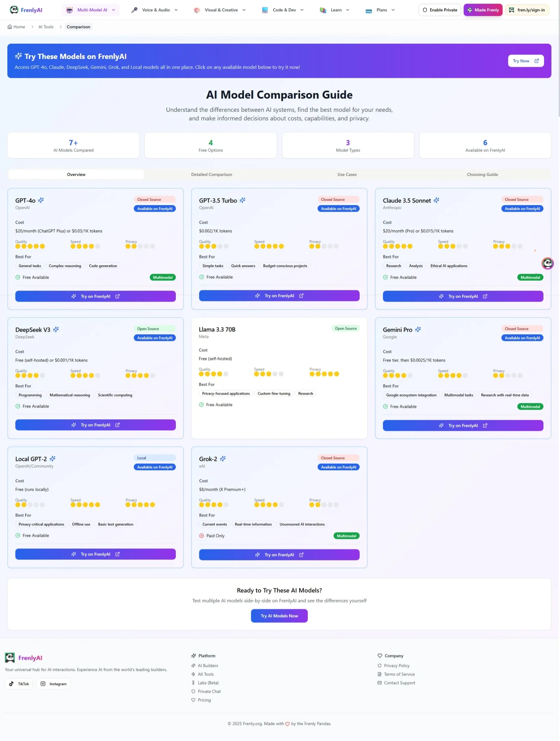Click the Open Source badge on Llama 3.3 70B
Viewport: 560px width, 741px height.
click(345, 328)
